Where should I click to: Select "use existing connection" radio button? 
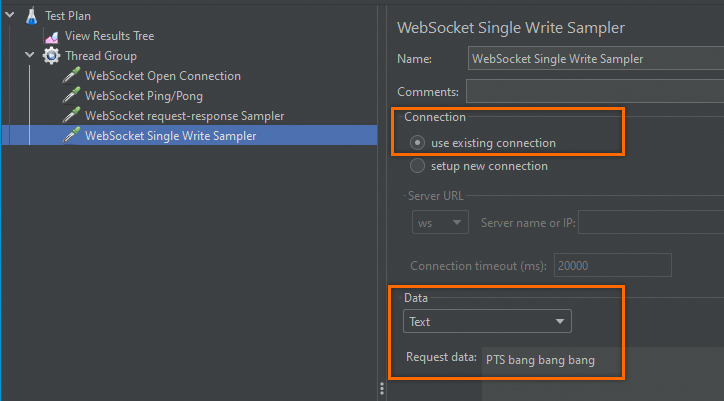[417, 143]
